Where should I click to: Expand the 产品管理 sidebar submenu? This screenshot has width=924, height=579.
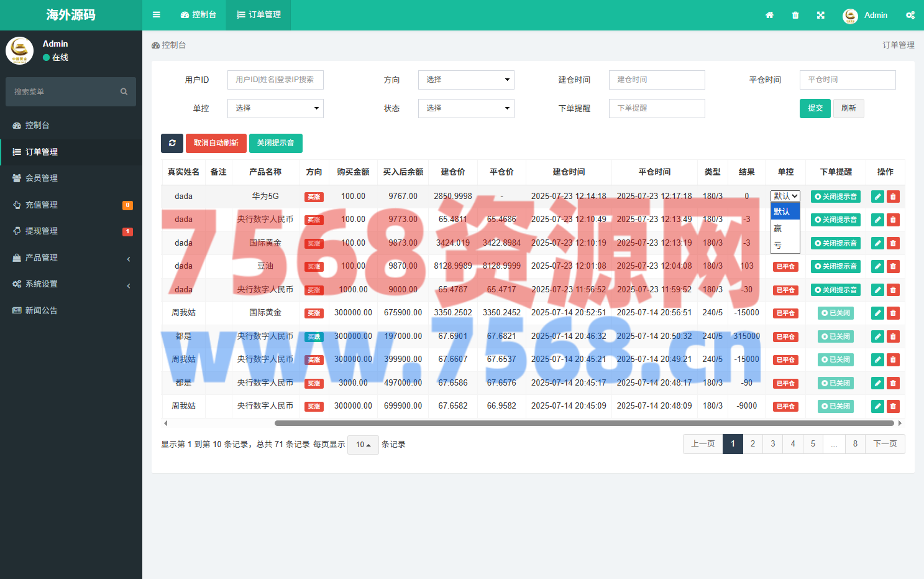pyautogui.click(x=71, y=257)
